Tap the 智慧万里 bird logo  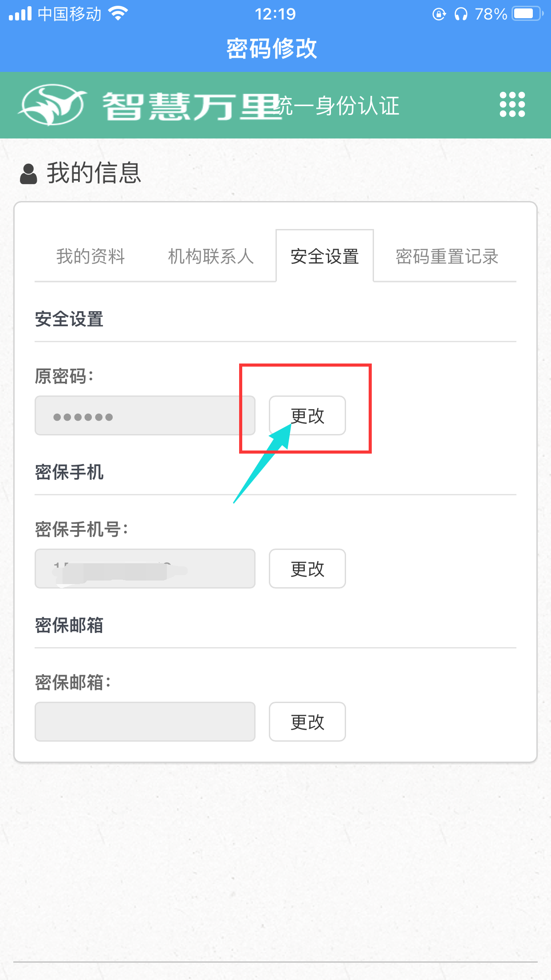[52, 105]
